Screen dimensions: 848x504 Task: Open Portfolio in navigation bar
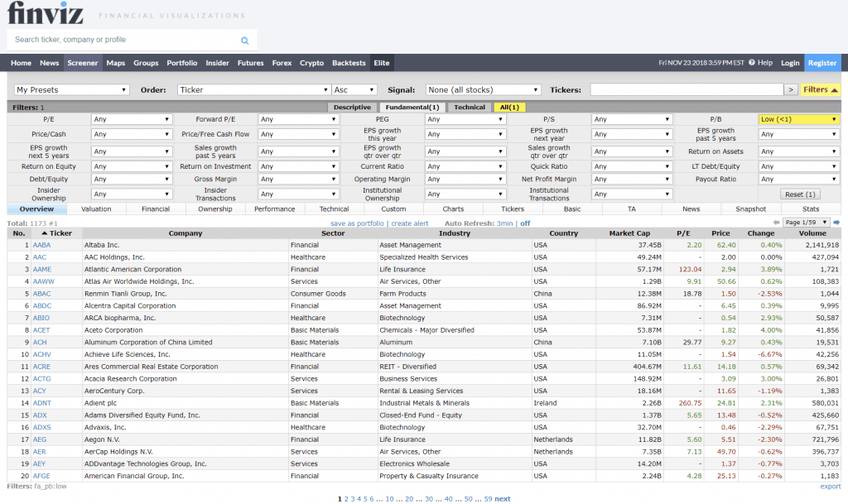pos(182,63)
